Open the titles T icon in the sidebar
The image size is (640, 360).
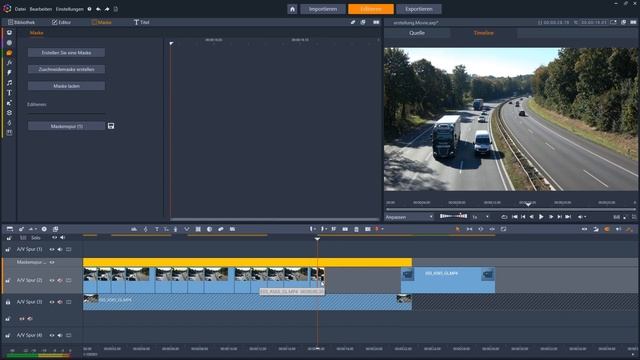pyautogui.click(x=9, y=93)
